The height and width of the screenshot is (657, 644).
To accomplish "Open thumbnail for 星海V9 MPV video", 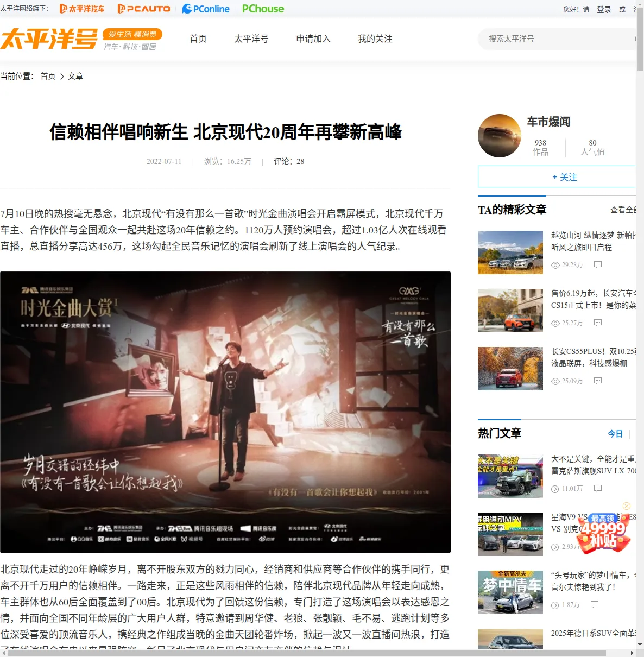I will pyautogui.click(x=510, y=534).
